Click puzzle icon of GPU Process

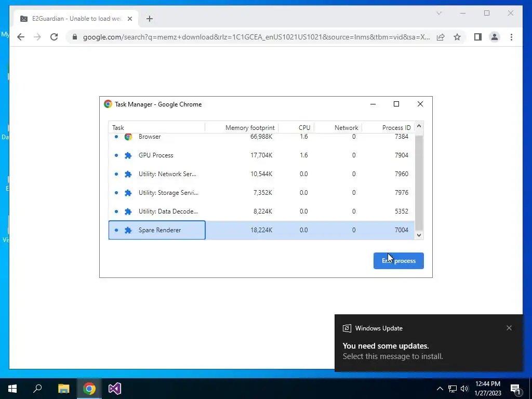click(128, 155)
